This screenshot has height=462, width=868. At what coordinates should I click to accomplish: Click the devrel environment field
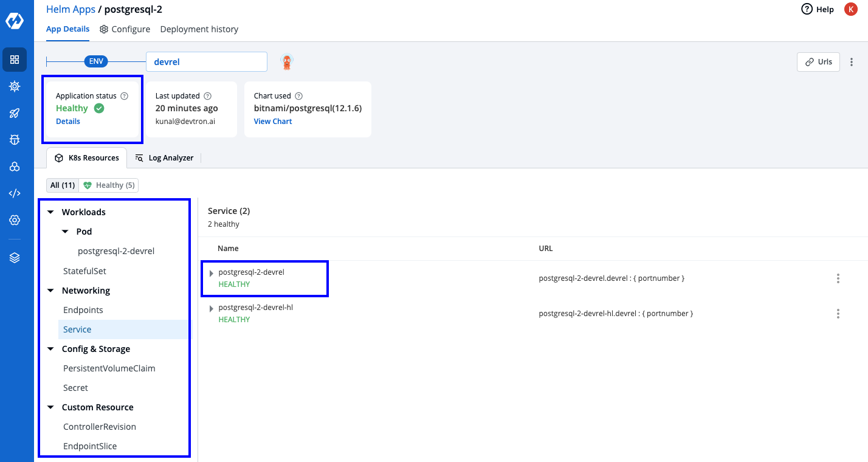206,62
